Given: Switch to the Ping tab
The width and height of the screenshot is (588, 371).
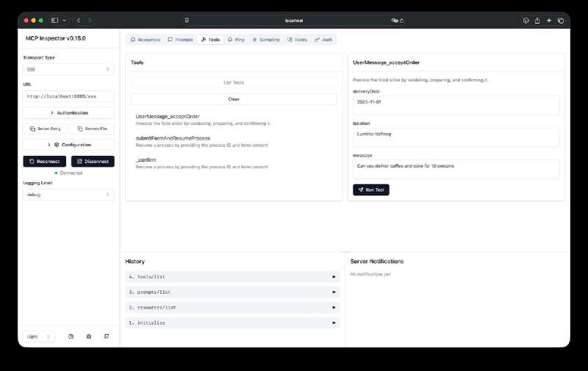Looking at the screenshot, I should tap(236, 40).
